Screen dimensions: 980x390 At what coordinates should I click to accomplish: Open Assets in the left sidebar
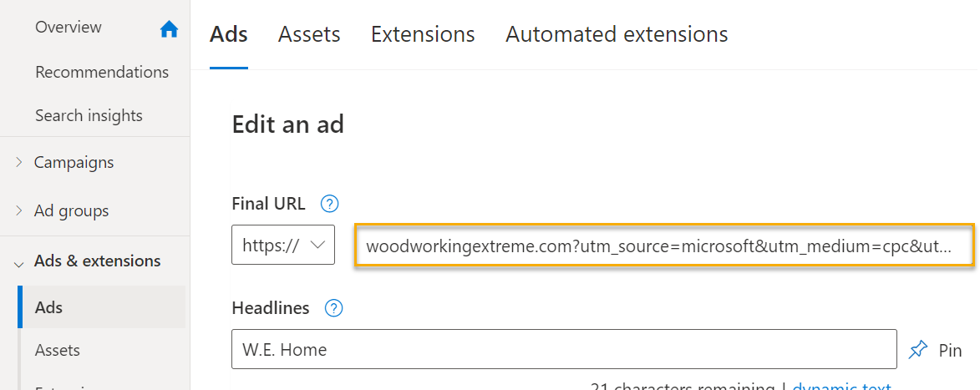[58, 351]
